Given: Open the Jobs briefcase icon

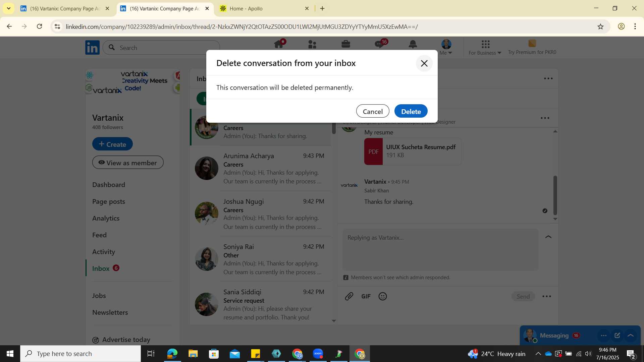Looking at the screenshot, I should (346, 44).
